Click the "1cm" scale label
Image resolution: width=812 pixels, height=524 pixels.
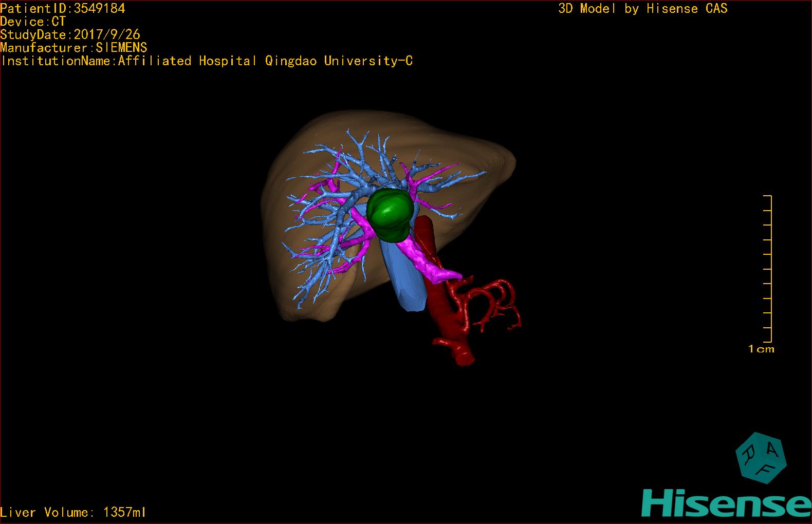[x=761, y=349]
